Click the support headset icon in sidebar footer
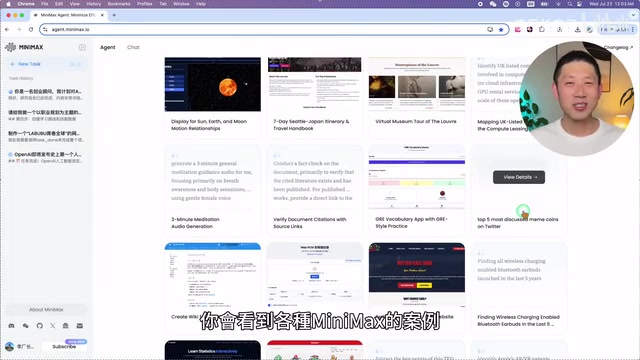 click(x=66, y=326)
